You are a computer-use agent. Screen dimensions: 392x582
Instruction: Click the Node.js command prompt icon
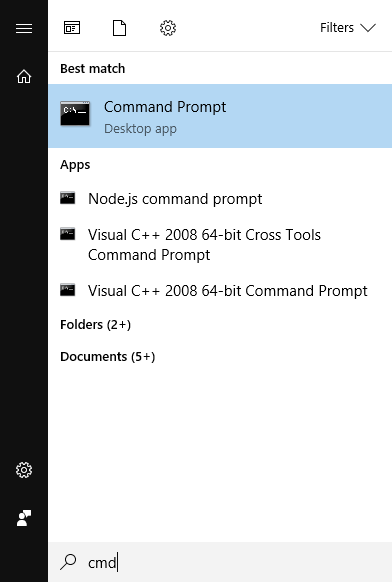68,198
